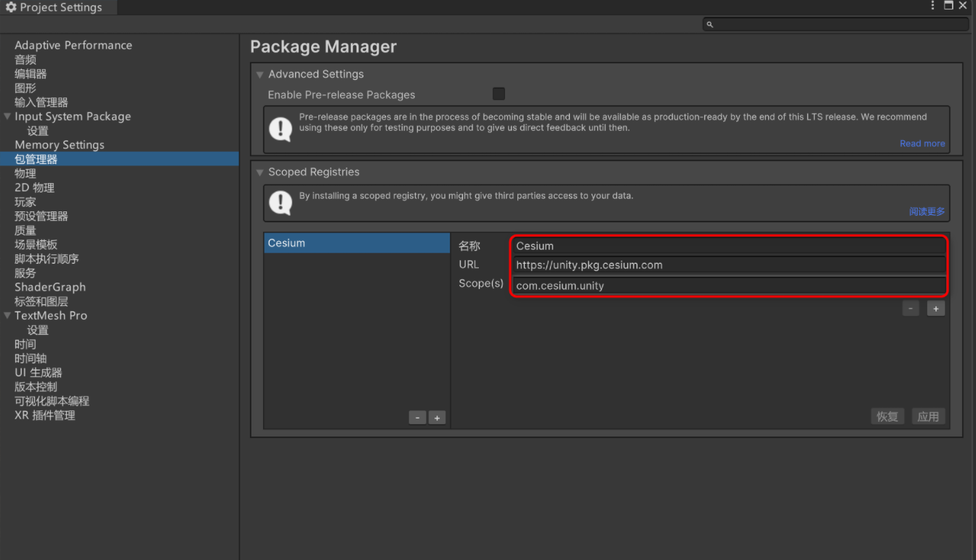This screenshot has width=976, height=560.
Task: Add a new registry below the list
Action: tap(437, 418)
